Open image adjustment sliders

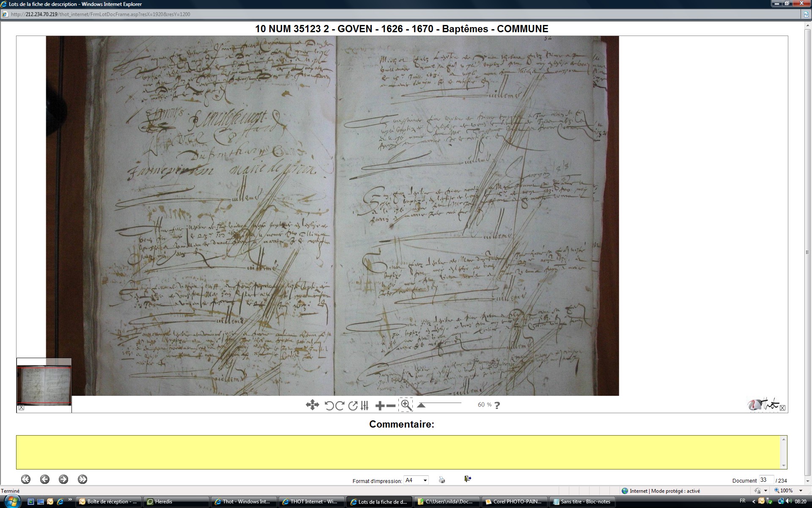pyautogui.click(x=365, y=406)
